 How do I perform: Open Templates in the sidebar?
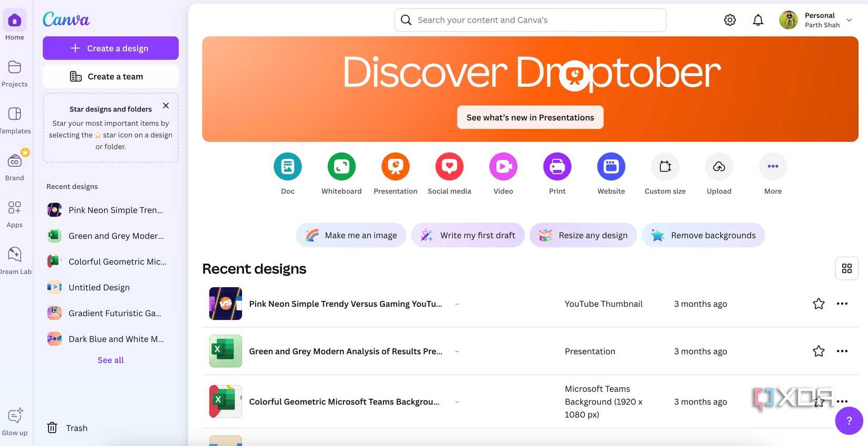click(15, 120)
